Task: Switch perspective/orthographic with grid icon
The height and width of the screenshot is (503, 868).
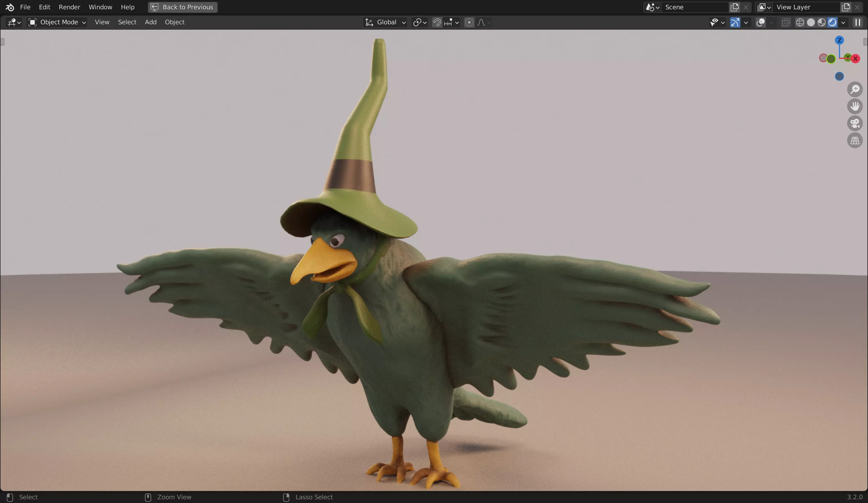Action: (854, 141)
